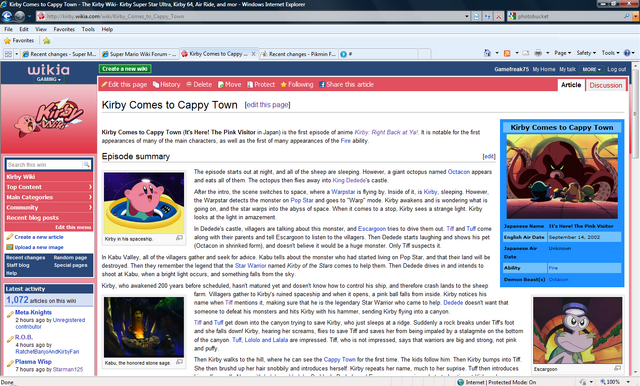Click the Stop loading X icon
This screenshot has height=386, width=640.
click(x=498, y=16)
